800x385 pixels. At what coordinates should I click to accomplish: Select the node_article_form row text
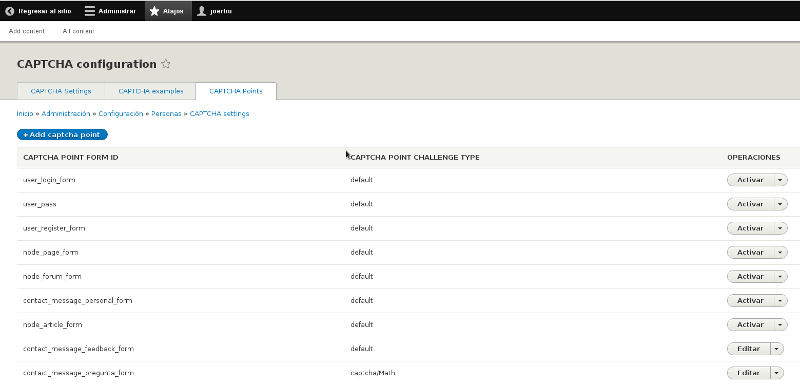pyautogui.click(x=53, y=325)
